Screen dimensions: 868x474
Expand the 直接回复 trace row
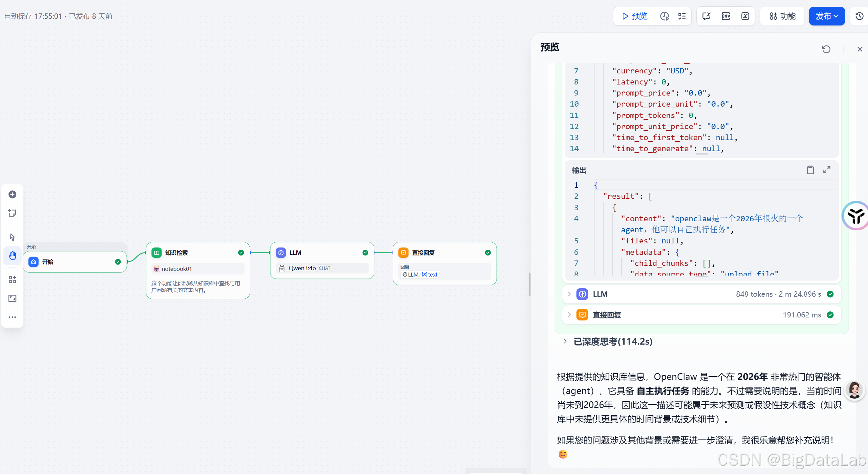(x=701, y=315)
